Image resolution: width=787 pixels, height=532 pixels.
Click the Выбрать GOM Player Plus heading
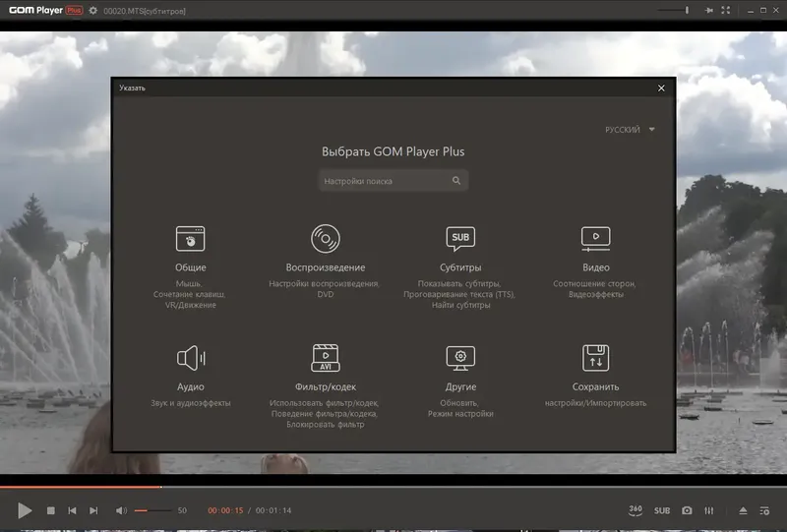393,151
